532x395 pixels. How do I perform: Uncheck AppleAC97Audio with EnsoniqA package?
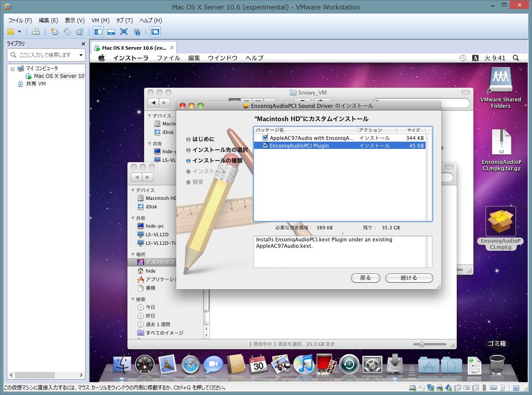coord(265,138)
